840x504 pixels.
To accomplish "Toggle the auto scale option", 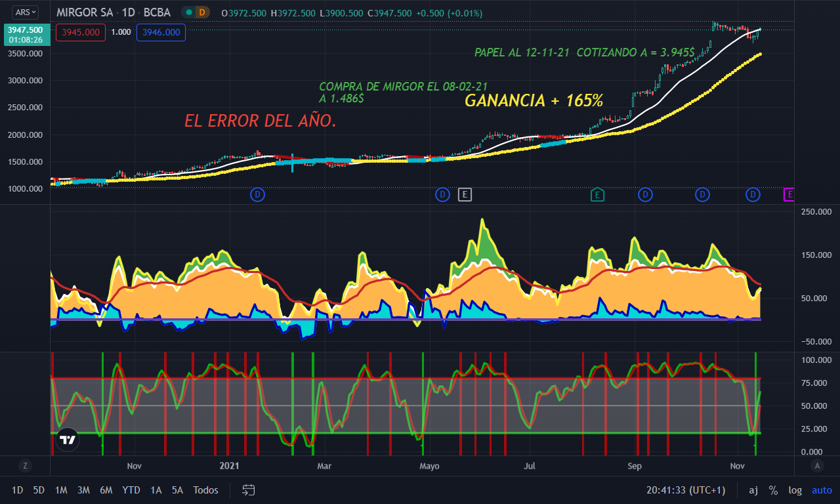I will point(822,490).
